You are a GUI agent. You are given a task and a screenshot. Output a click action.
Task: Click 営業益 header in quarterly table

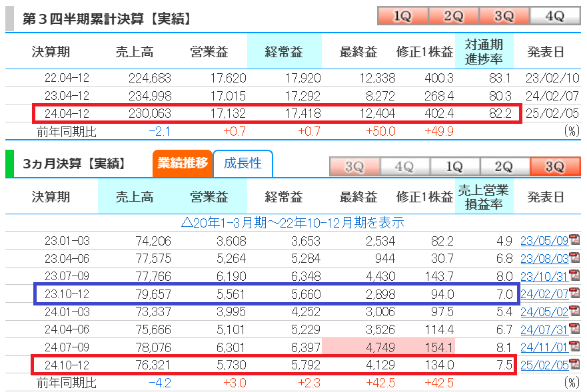pyautogui.click(x=209, y=197)
